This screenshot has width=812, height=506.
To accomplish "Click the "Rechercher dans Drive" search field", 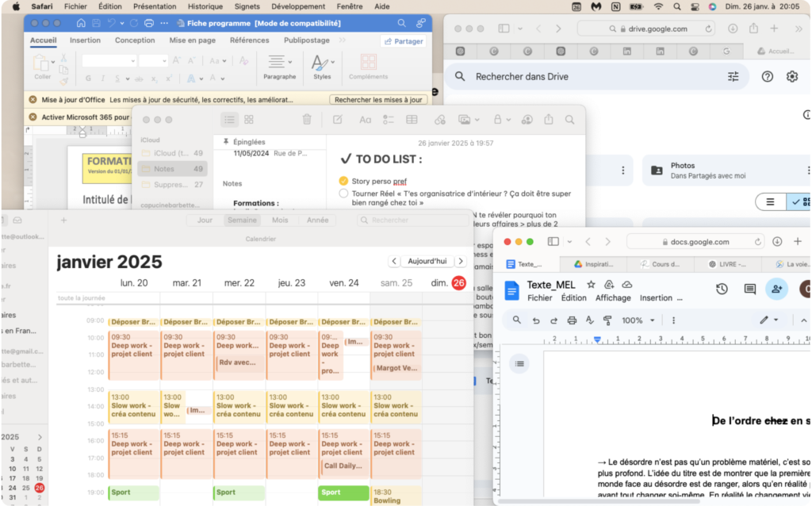I will pyautogui.click(x=587, y=77).
